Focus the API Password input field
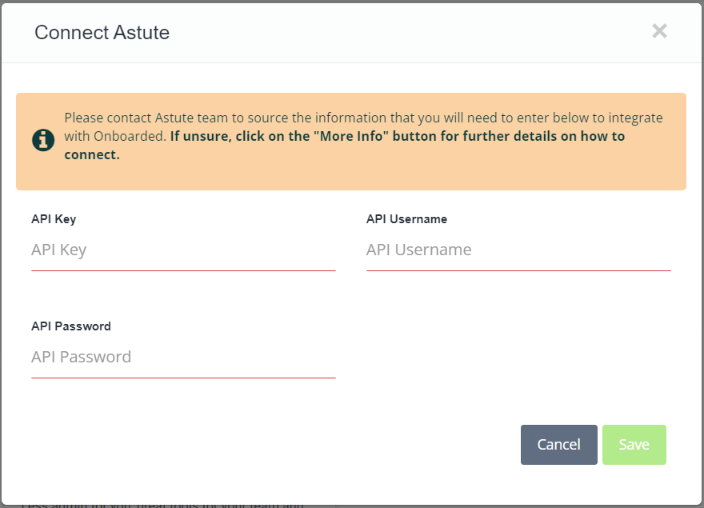The height and width of the screenshot is (508, 704). pyautogui.click(x=183, y=357)
